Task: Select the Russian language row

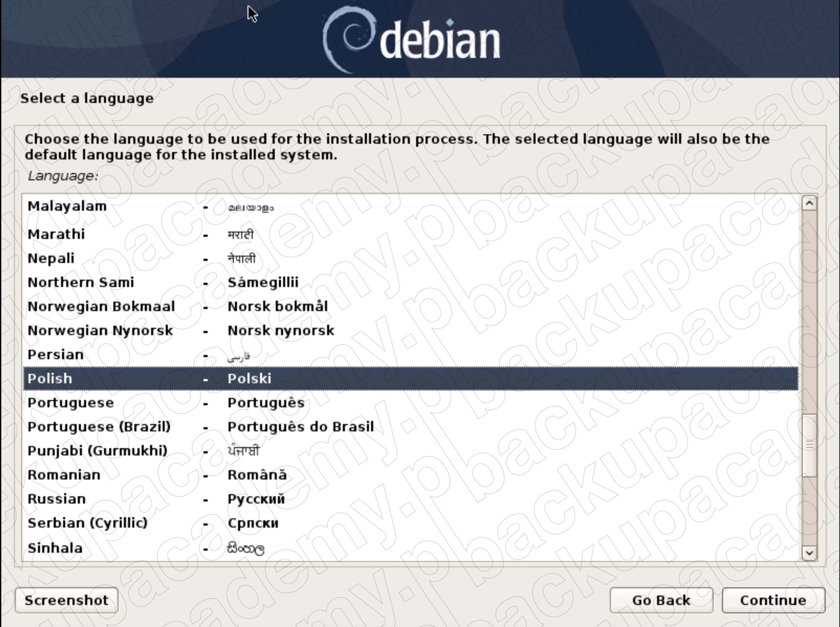Action: 410,499
